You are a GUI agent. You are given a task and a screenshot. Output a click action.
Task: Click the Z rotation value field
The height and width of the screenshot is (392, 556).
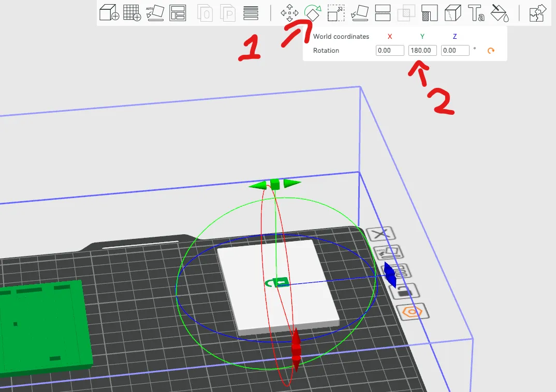click(455, 50)
